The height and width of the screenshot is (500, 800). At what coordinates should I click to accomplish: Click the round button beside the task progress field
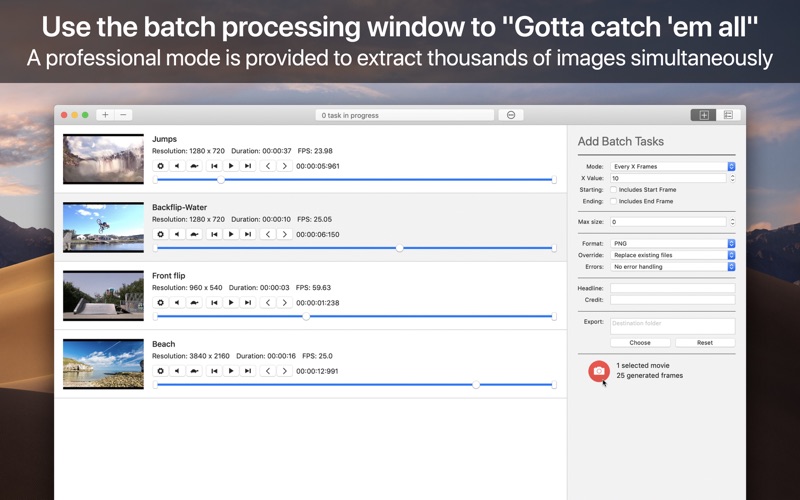pos(511,115)
